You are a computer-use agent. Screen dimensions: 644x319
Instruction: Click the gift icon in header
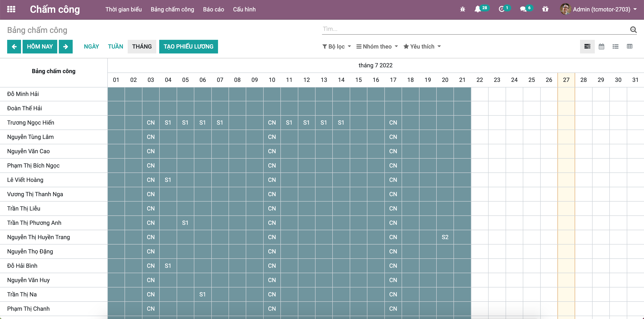pyautogui.click(x=545, y=9)
